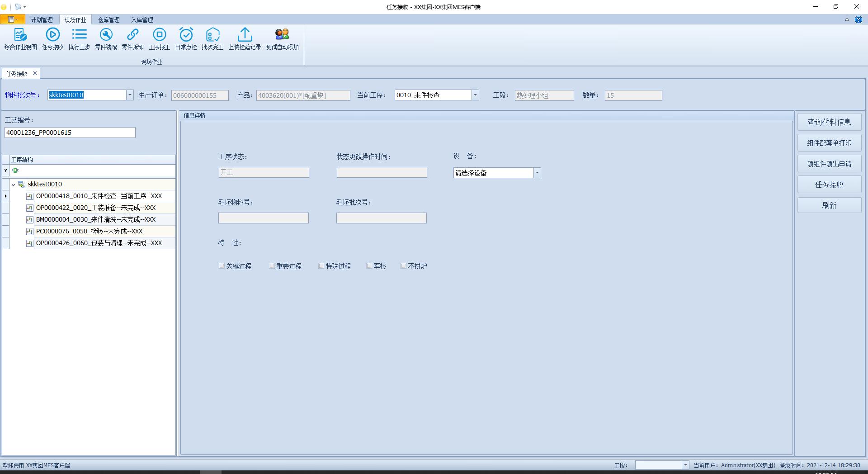Click the 查询代料信息 button
The height and width of the screenshot is (474, 868).
829,122
